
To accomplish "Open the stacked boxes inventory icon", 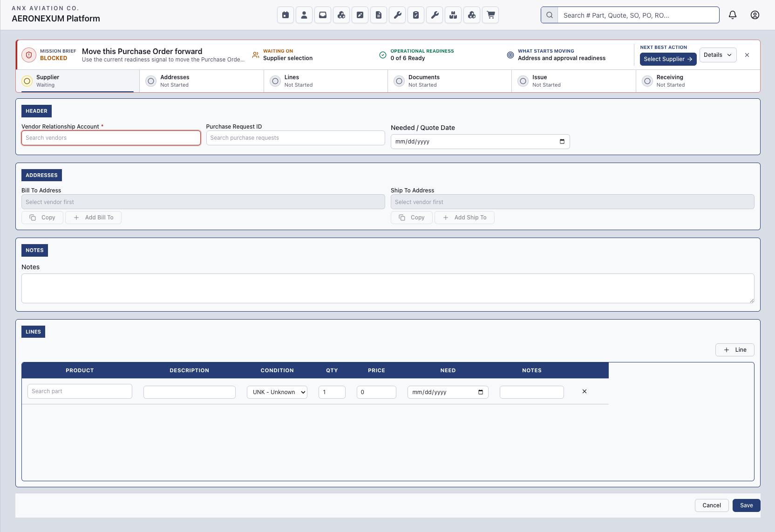I will [x=453, y=15].
